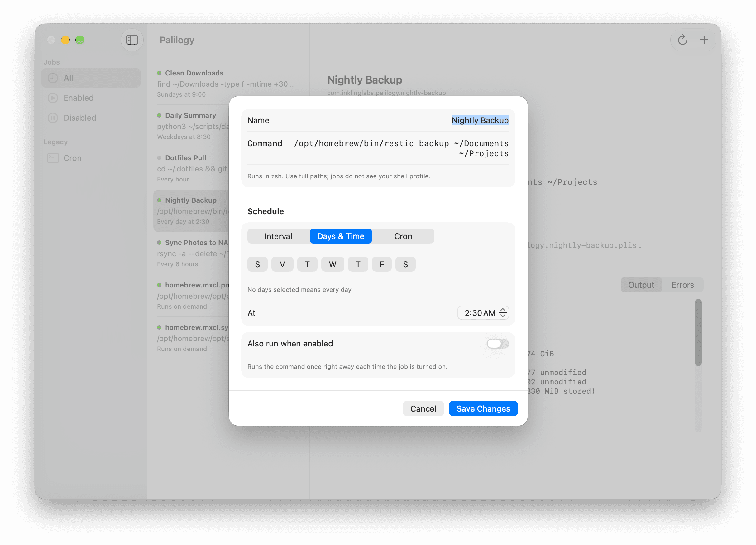Click the 2:30 AM time field

(x=483, y=313)
